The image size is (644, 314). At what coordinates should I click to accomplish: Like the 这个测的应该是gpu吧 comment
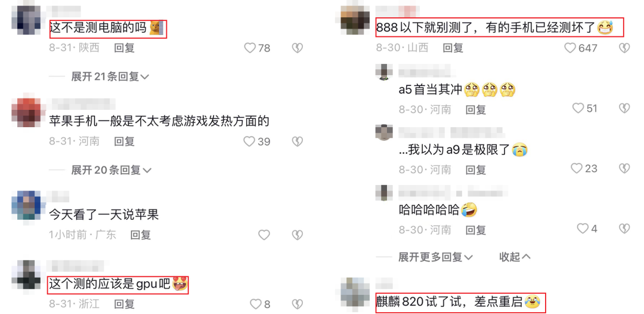pos(256,304)
